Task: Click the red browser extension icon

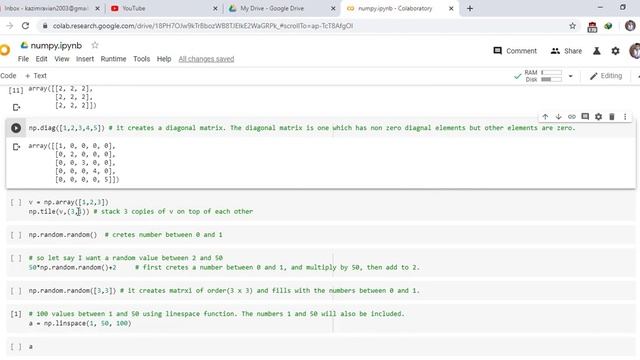Action: point(592,27)
